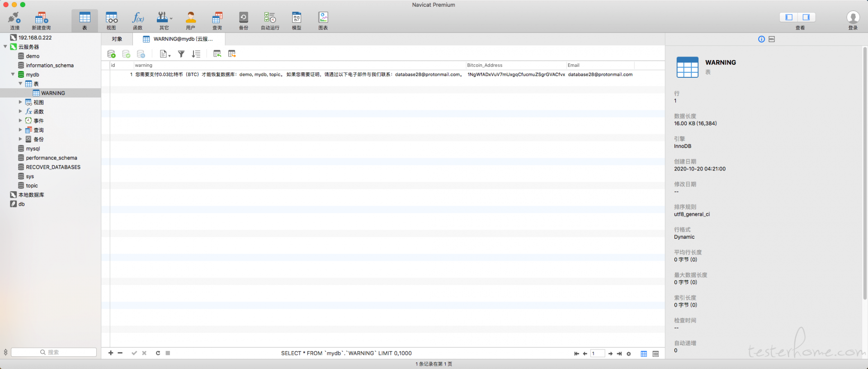Toggle the left sidebar pane view button
This screenshot has width=868, height=369.
click(x=789, y=17)
